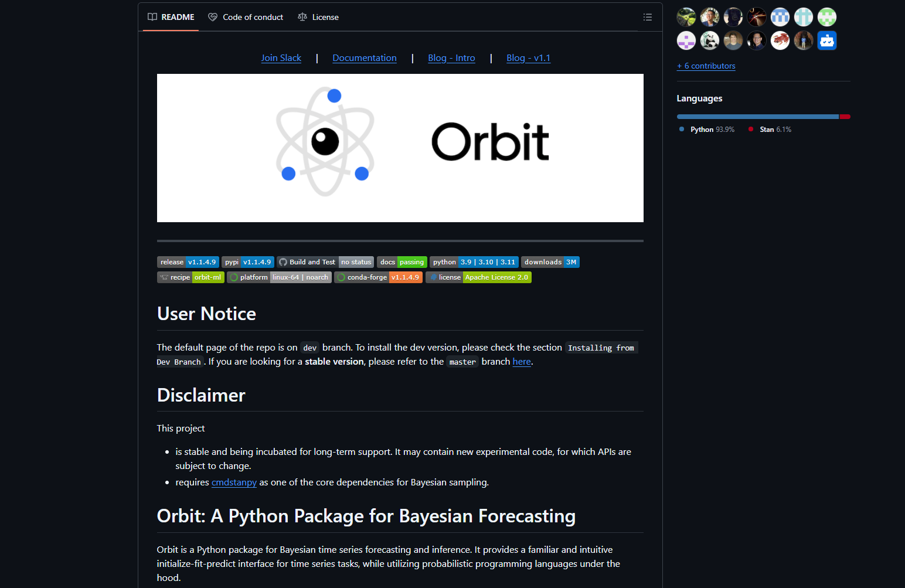Open the purple pixel identicon avatar
Screen dimensions: 905x588
686,40
